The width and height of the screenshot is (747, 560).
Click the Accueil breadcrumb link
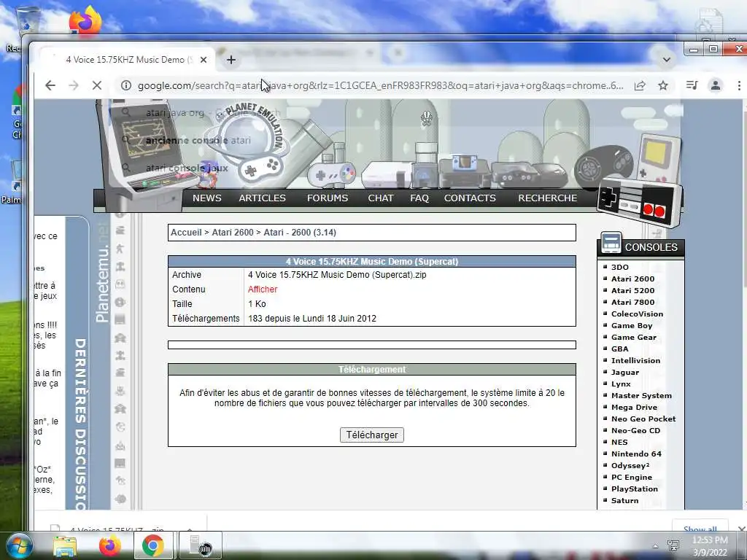[x=186, y=233]
